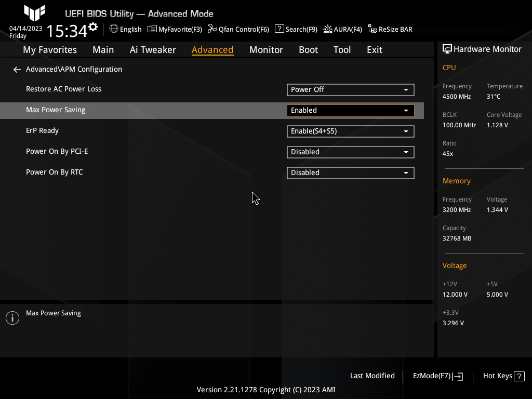Switch to the My Favorites tab
The width and height of the screenshot is (532, 399).
50,50
